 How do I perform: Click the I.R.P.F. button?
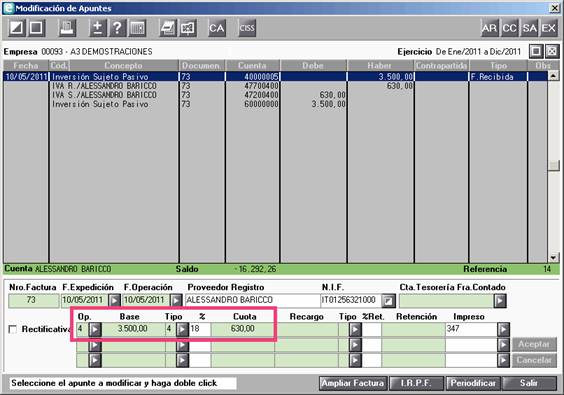pos(416,383)
